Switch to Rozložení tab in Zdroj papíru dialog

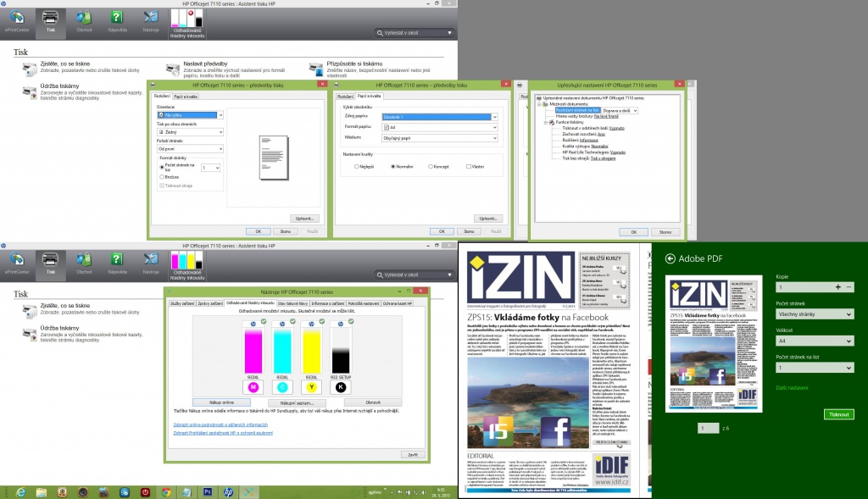[x=346, y=97]
